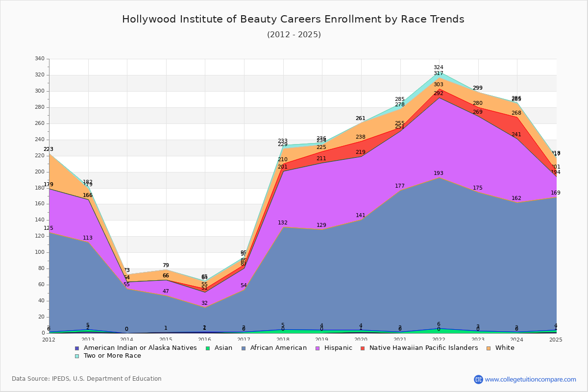Click the 2012 x-axis label
Viewport: 588px width, 392px height.
click(49, 339)
